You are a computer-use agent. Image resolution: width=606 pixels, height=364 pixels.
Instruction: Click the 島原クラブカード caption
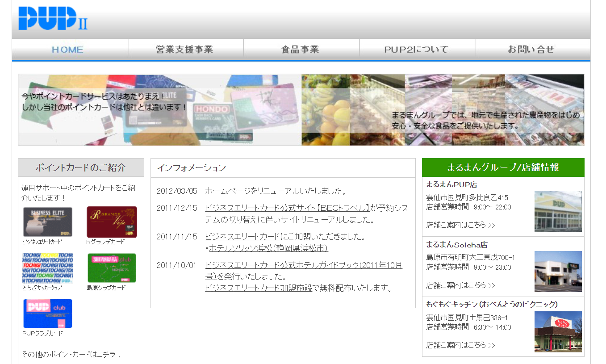[106, 288]
